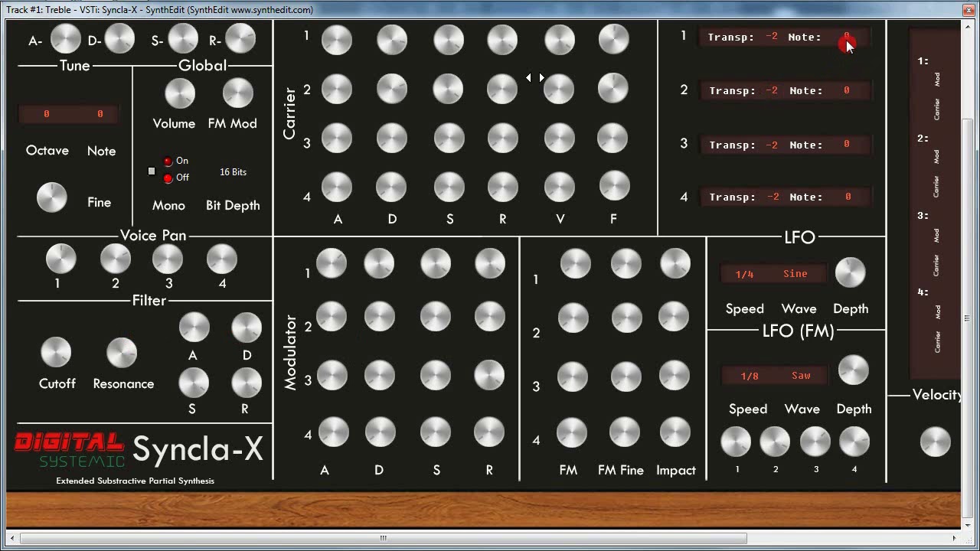Click the Filter envelope A knob

coord(194,327)
